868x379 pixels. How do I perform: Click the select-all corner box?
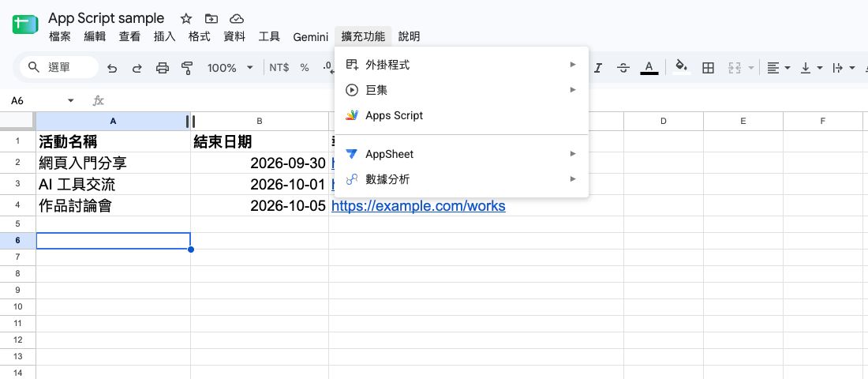[x=17, y=122]
